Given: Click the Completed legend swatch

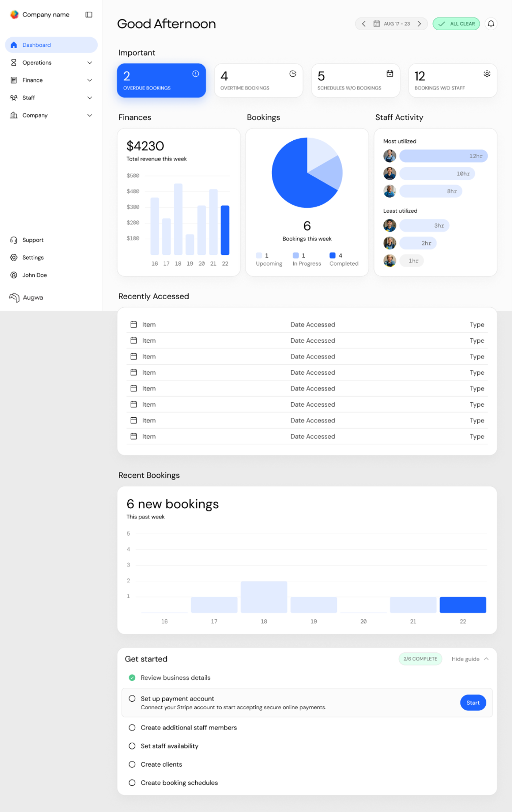Looking at the screenshot, I should click(332, 255).
